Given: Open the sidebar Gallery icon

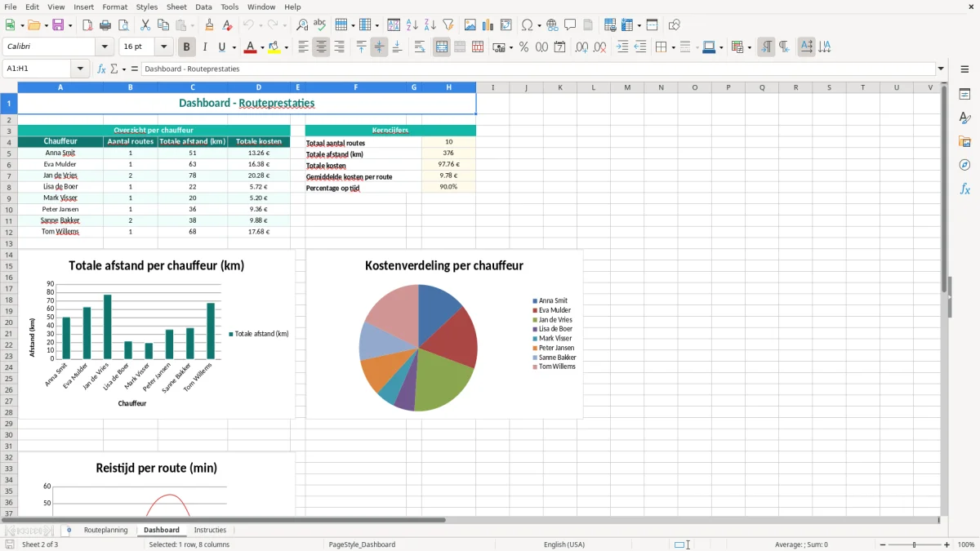Looking at the screenshot, I should (x=964, y=142).
